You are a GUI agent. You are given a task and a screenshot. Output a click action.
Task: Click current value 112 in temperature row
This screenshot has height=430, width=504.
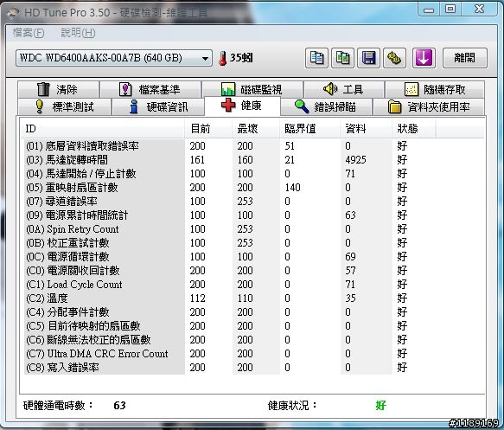(x=197, y=298)
